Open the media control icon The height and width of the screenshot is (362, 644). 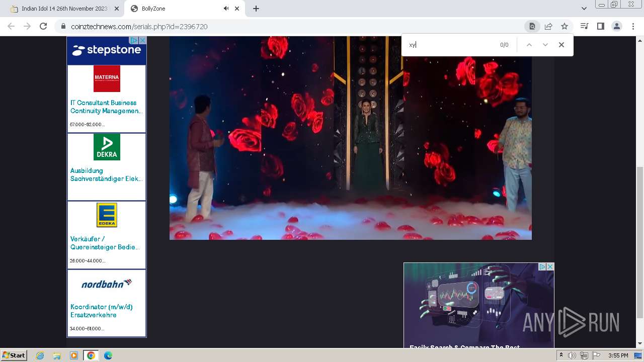coord(584,26)
